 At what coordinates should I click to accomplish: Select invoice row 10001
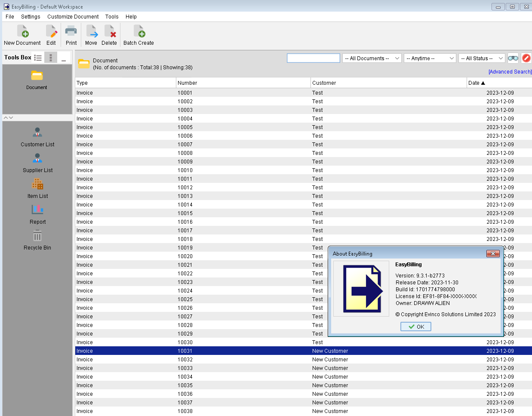click(x=304, y=93)
